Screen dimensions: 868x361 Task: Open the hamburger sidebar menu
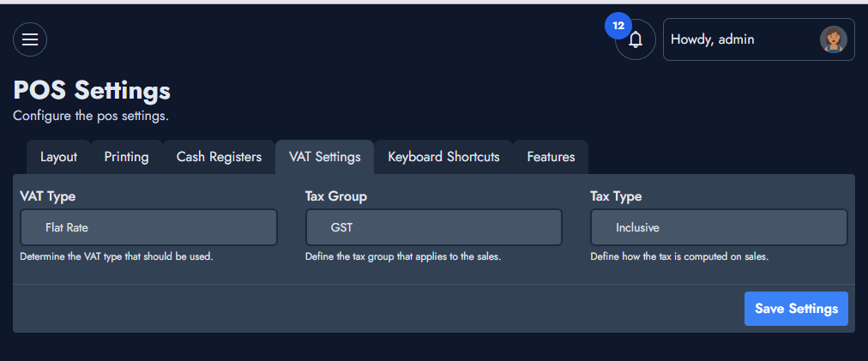(x=30, y=39)
